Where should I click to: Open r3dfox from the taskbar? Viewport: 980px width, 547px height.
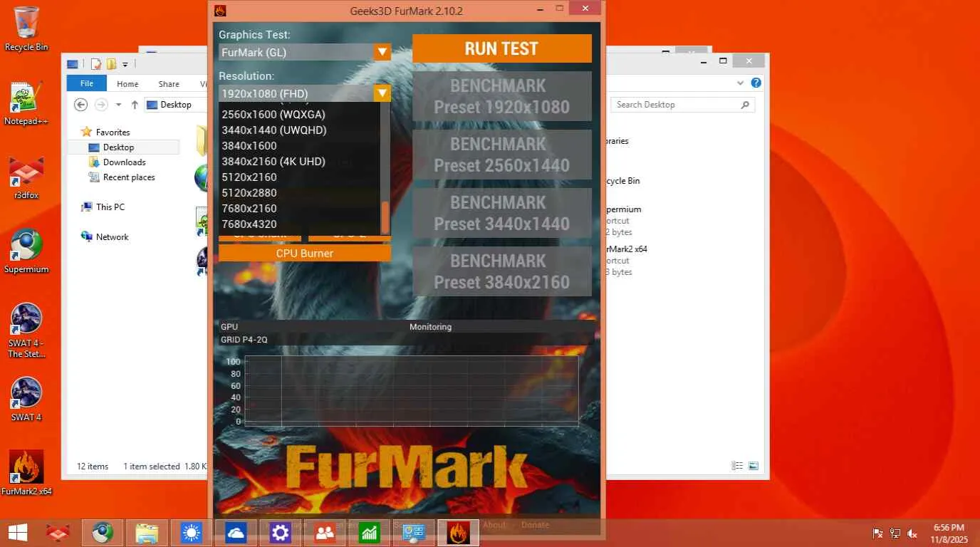(x=58, y=533)
